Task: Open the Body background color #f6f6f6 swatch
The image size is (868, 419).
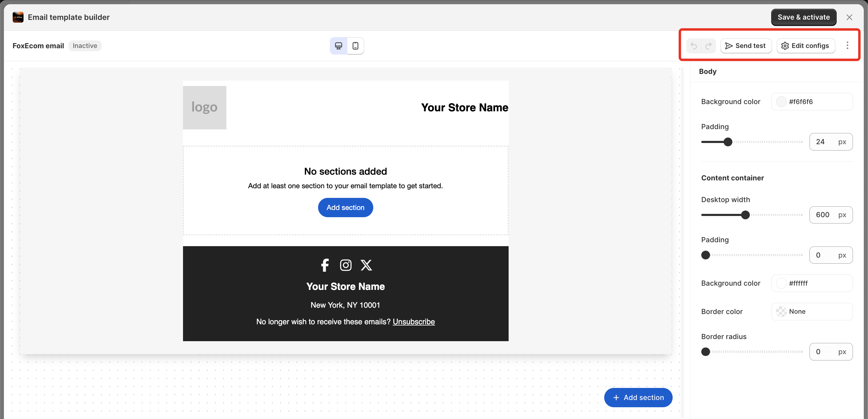Action: (x=781, y=101)
